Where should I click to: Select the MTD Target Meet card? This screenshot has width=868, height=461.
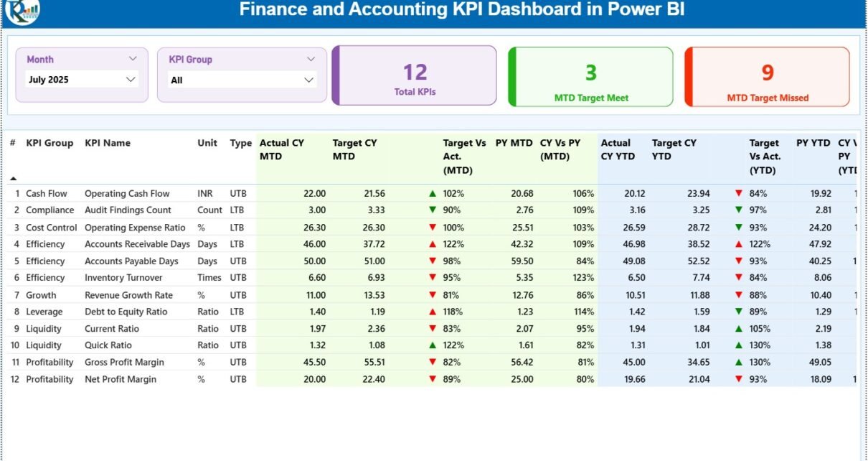coord(590,77)
